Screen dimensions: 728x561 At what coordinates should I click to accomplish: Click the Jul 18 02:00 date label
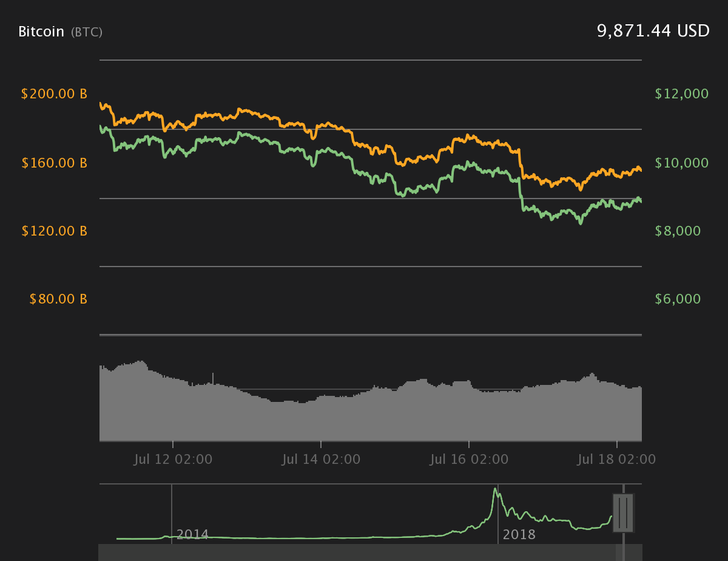click(x=617, y=459)
